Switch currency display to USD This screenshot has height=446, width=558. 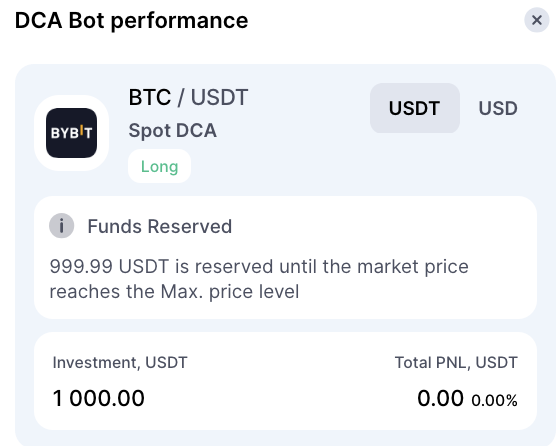click(498, 108)
